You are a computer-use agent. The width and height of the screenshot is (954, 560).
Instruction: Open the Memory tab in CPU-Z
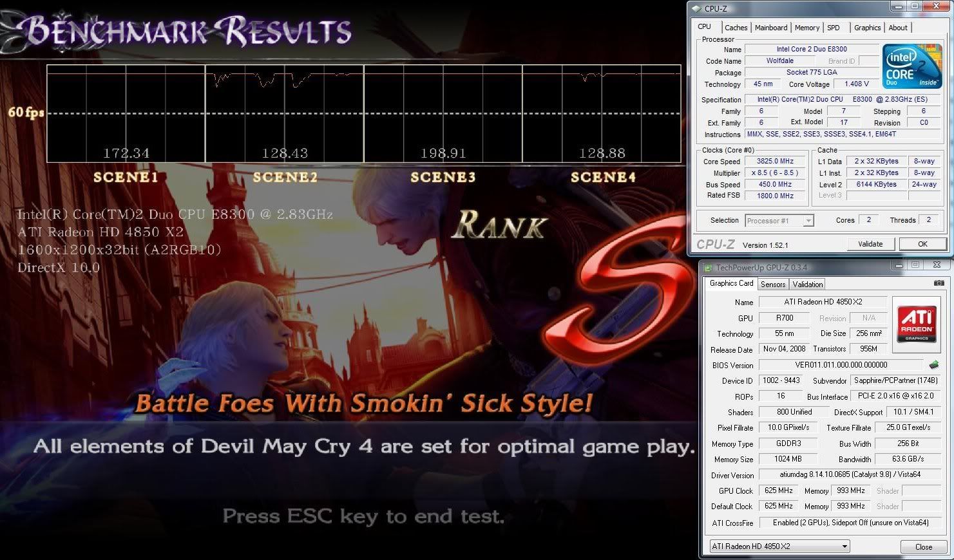807,28
